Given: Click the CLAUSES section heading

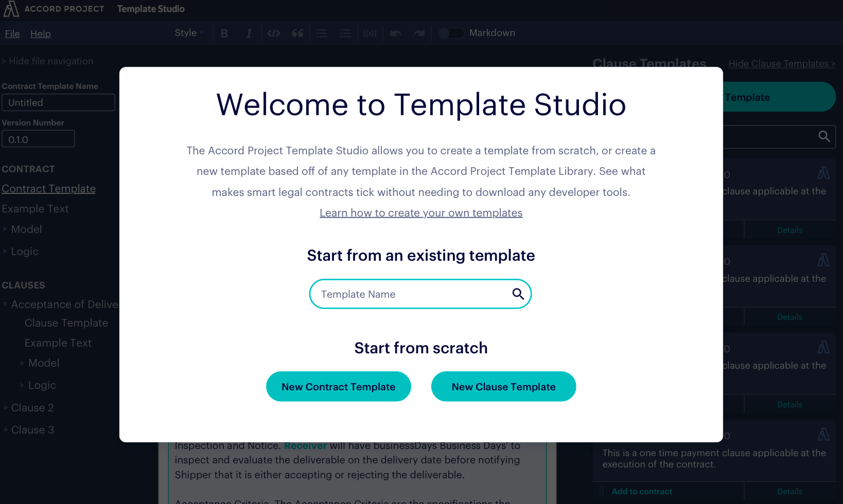Looking at the screenshot, I should pyautogui.click(x=23, y=285).
